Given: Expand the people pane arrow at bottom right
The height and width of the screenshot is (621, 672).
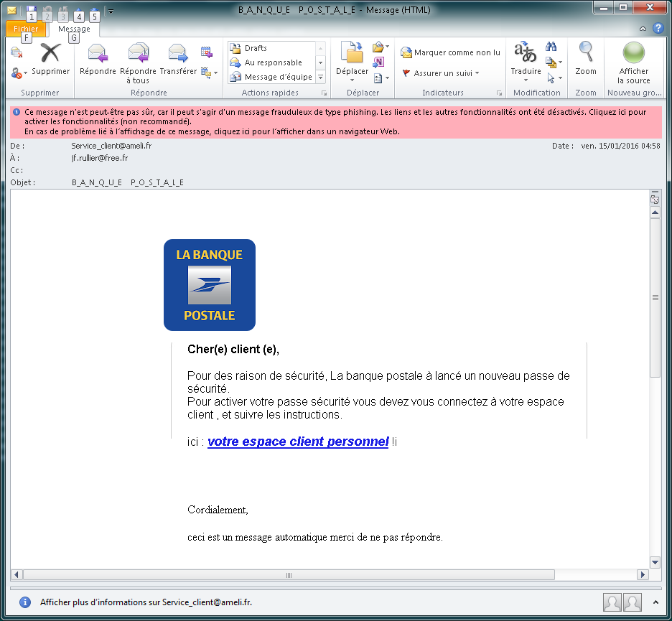Looking at the screenshot, I should tap(655, 602).
